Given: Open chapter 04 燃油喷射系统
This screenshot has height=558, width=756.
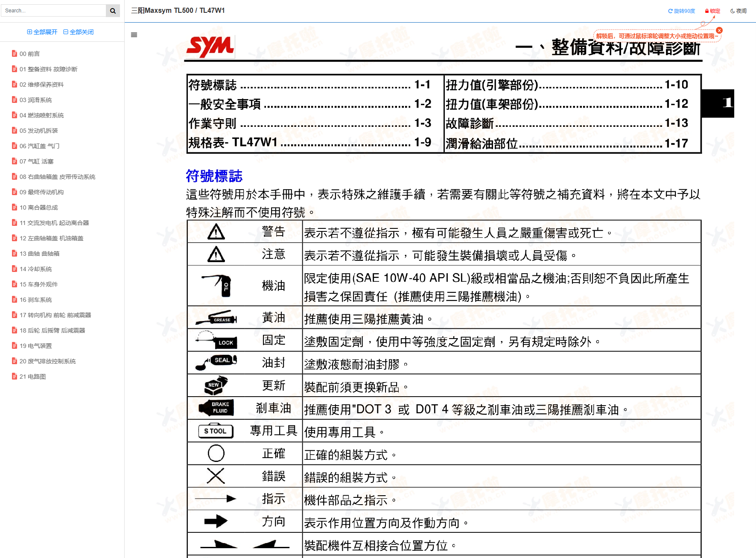Looking at the screenshot, I should tap(41, 115).
